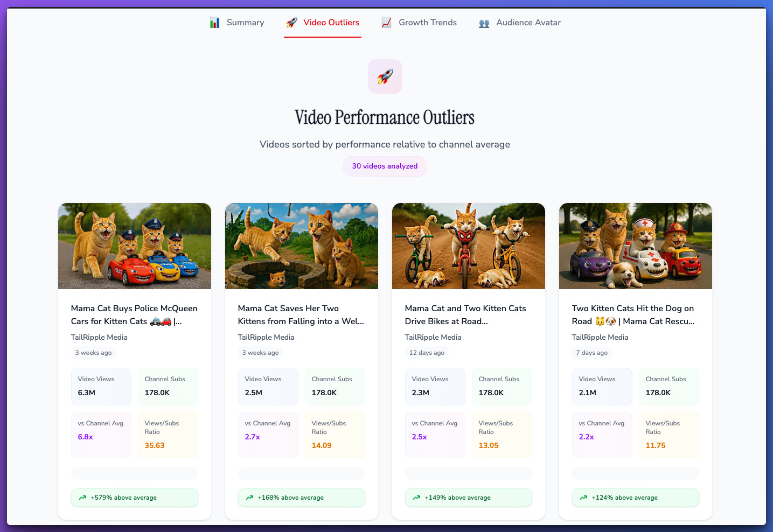The height and width of the screenshot is (532, 773).
Task: Click TailRipple Media under the bikes video
Action: pos(433,337)
